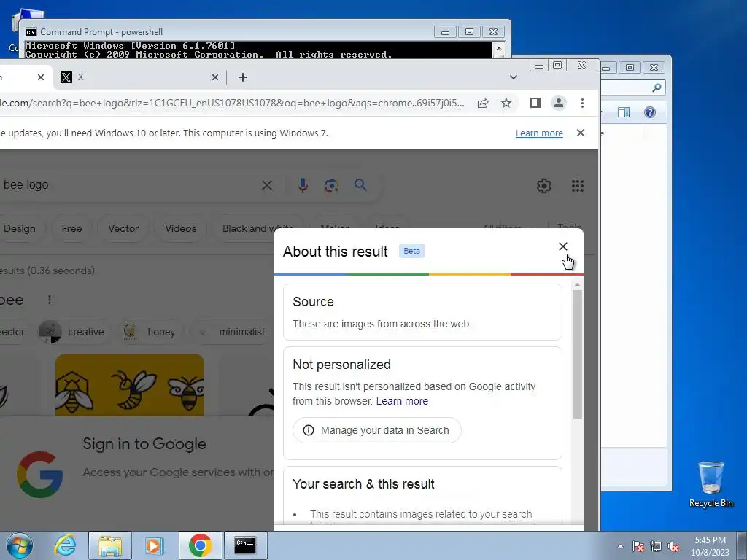Click the Google G logo in sign-in prompt

(40, 474)
